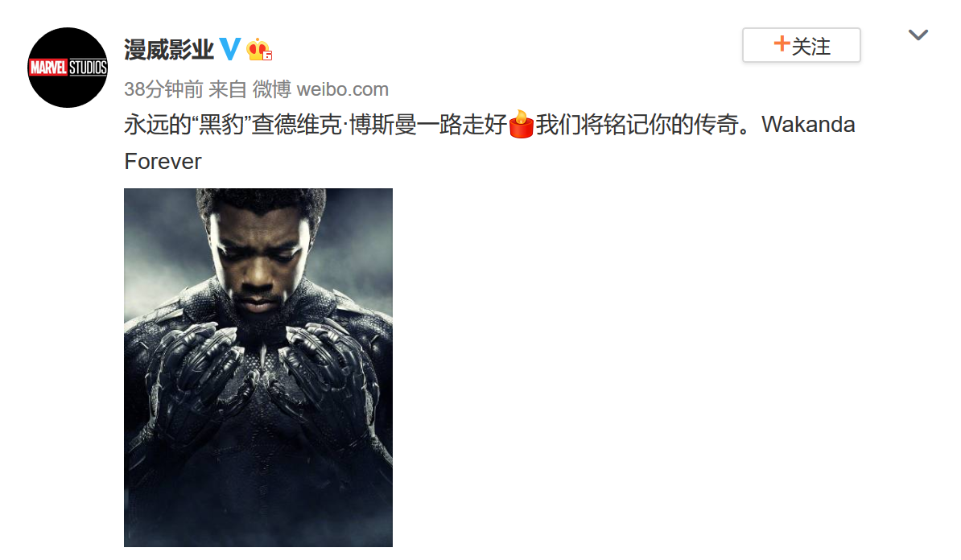This screenshot has width=961, height=560.
Task: Click the small level tag on crown badge
Action: pos(267,56)
